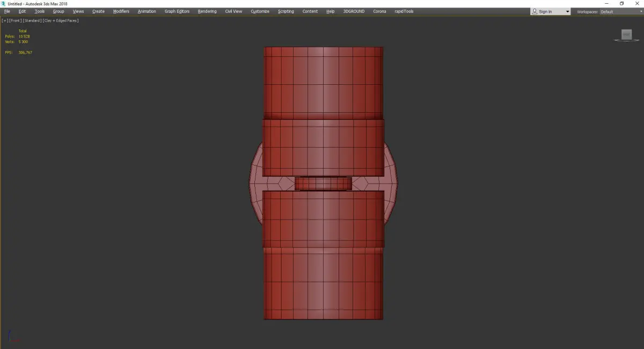
Task: Open the 3DGROUND menu
Action: click(x=354, y=11)
